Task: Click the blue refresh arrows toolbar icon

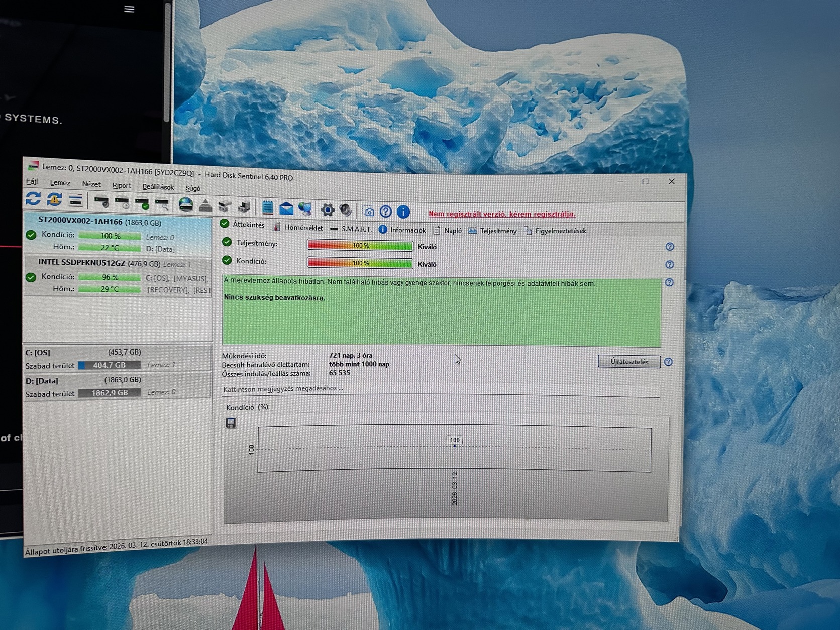Action: pyautogui.click(x=33, y=199)
